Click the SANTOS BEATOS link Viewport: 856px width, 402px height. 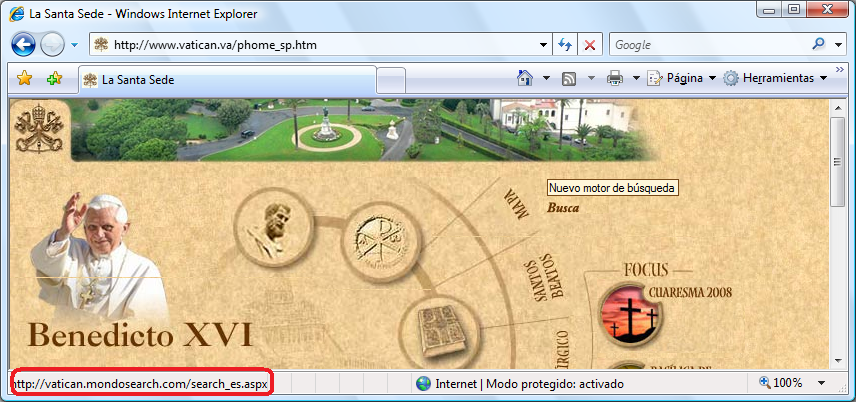(544, 277)
